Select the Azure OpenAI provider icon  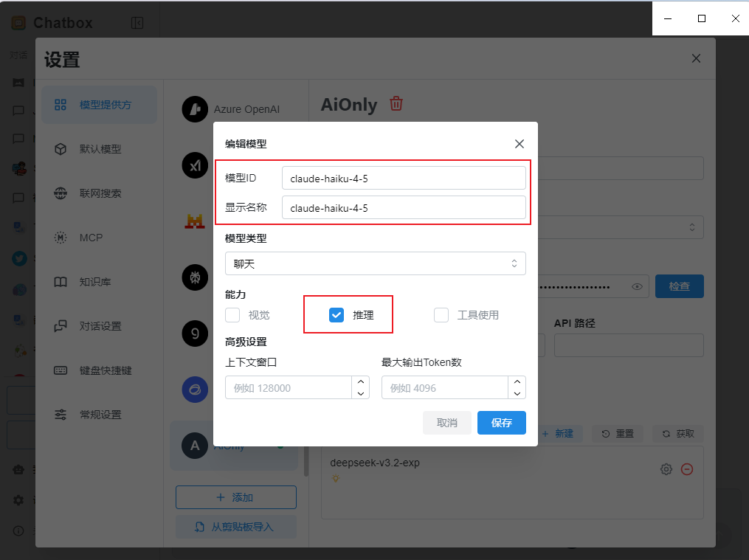pos(195,109)
